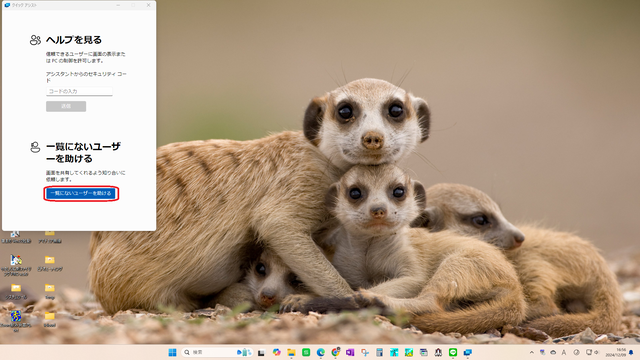The image size is (640, 360).
Task: Open the OneDrive cloud icon in the tray
Action: [x=553, y=352]
